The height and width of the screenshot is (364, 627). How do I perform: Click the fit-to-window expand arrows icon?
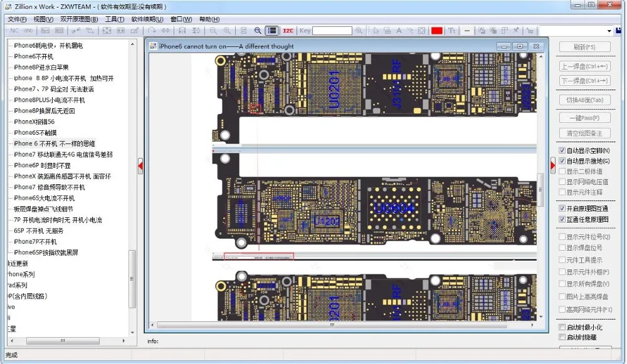pos(107,31)
